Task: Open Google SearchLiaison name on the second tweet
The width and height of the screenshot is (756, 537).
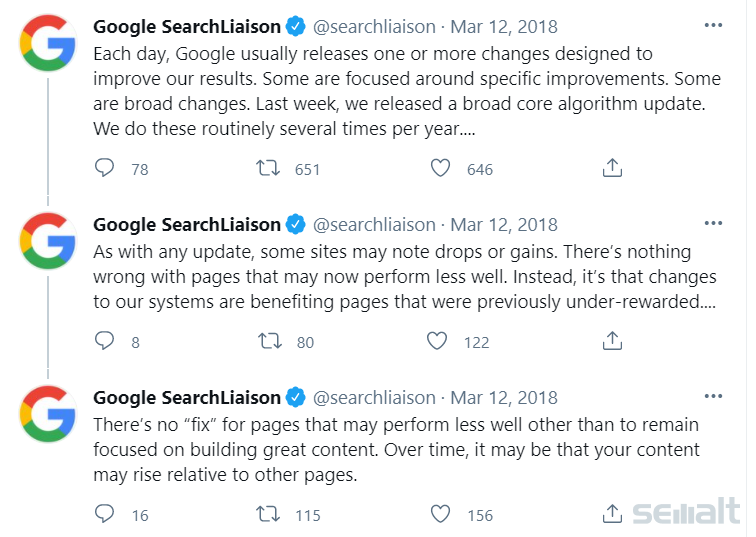Action: 187,225
